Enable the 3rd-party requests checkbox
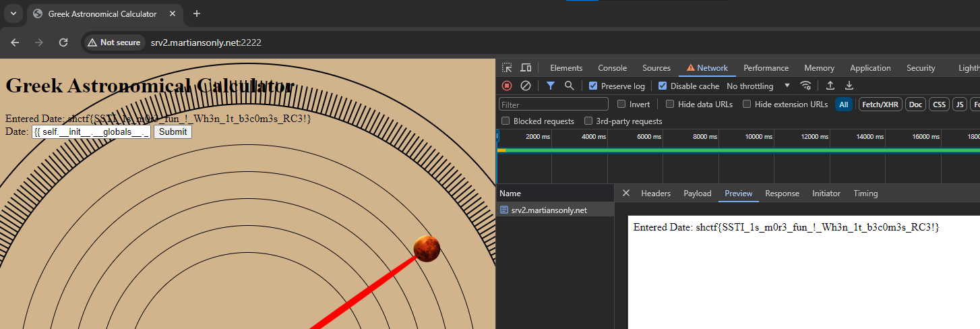 588,121
